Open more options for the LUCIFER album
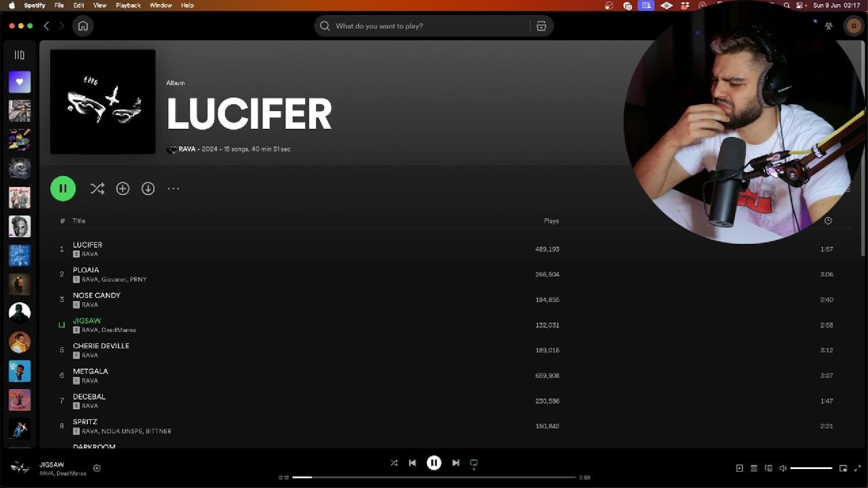The width and height of the screenshot is (868, 488). pos(174,188)
